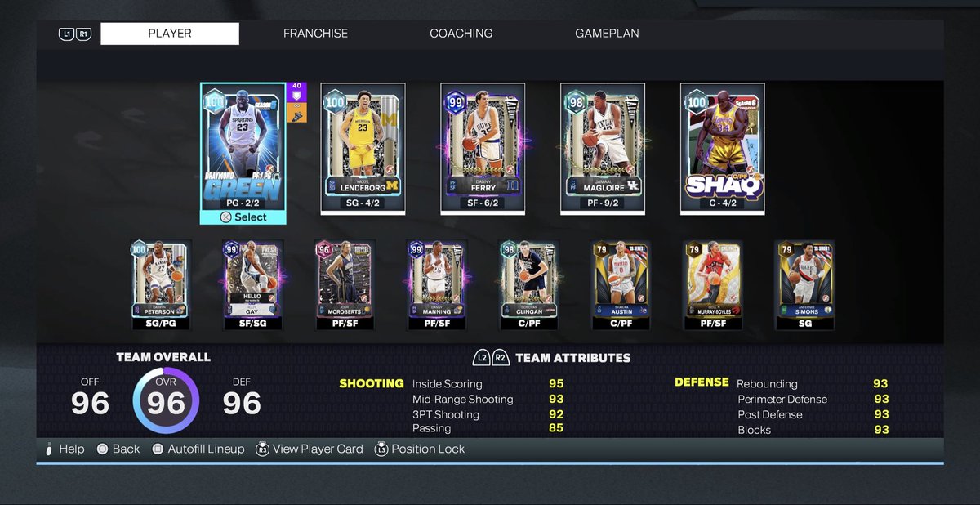
Task: Click the Inside Scoring attribute row
Action: (488, 384)
